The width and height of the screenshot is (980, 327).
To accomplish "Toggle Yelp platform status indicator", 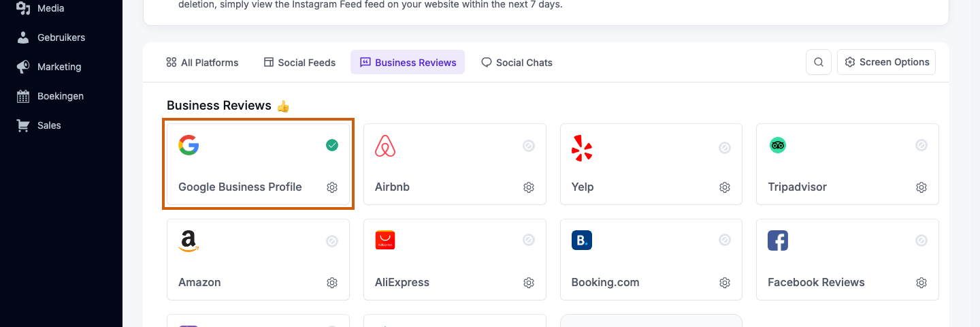I will [725, 146].
